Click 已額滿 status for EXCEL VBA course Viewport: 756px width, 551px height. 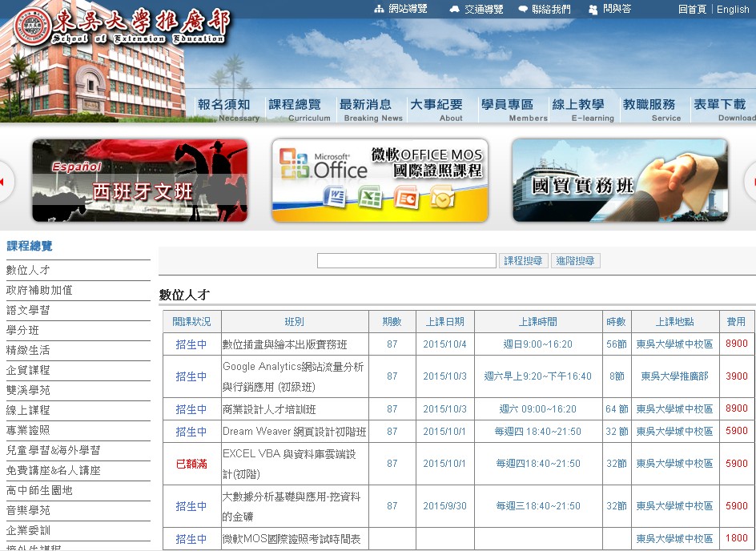[191, 465]
